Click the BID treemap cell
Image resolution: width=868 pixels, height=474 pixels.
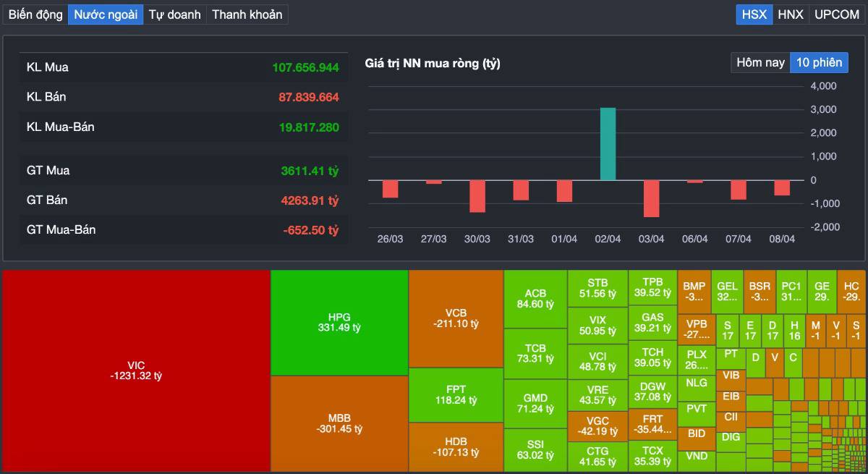(697, 438)
